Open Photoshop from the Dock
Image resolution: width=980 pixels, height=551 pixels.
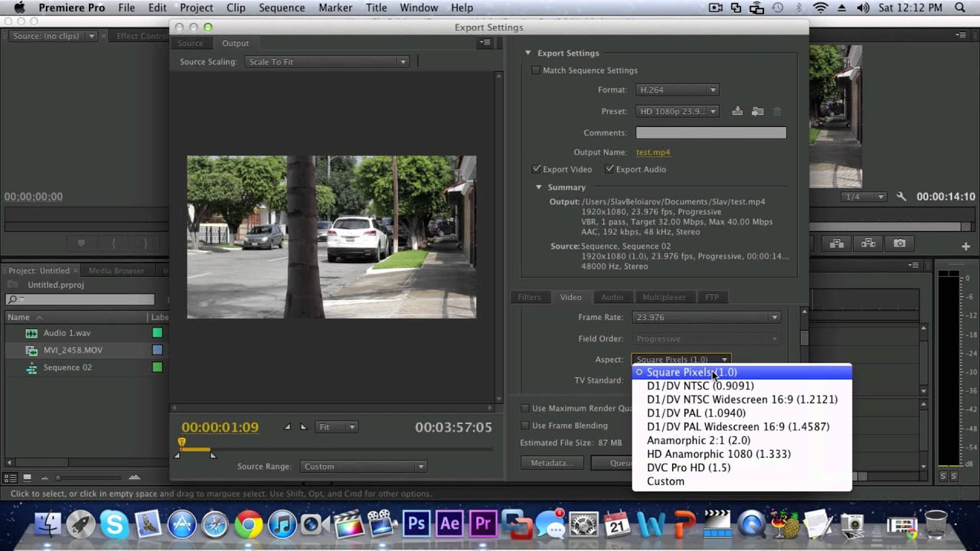(x=417, y=524)
